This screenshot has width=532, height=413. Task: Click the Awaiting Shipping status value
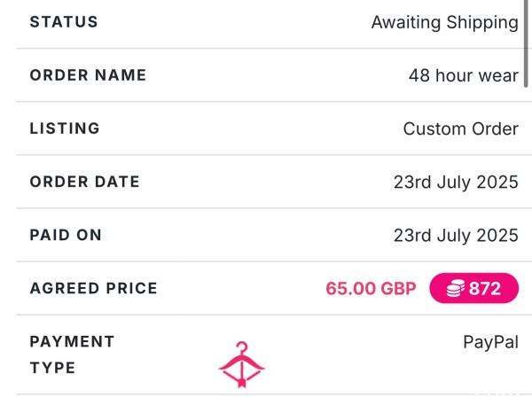(445, 23)
